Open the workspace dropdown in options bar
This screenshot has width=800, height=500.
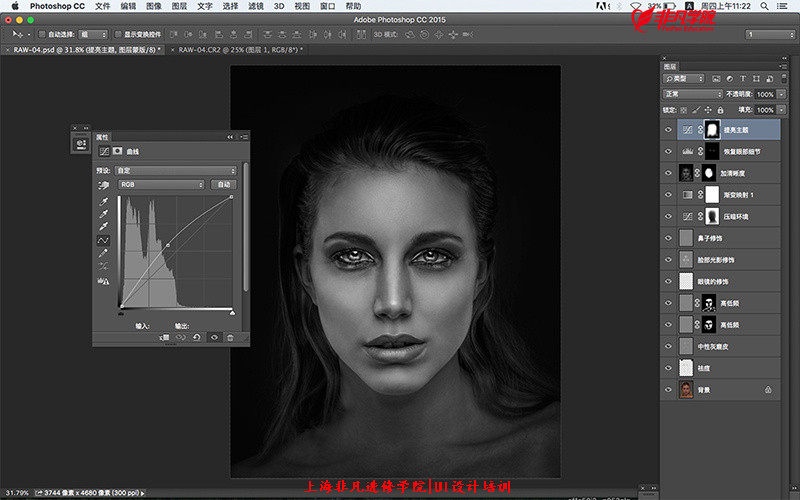click(771, 34)
